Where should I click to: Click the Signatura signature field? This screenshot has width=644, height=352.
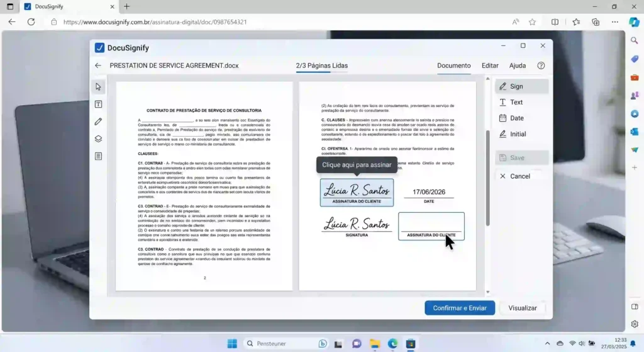pos(357,226)
